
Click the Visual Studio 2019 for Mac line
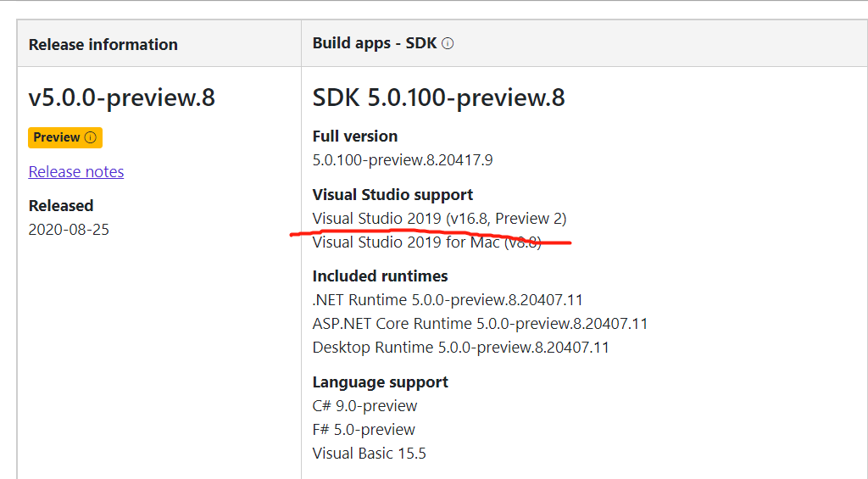tap(426, 242)
